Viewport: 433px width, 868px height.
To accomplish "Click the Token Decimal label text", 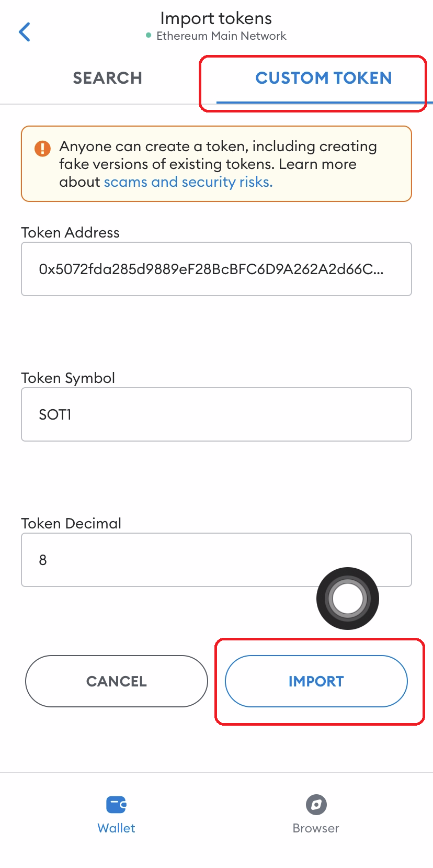I will coord(71,523).
